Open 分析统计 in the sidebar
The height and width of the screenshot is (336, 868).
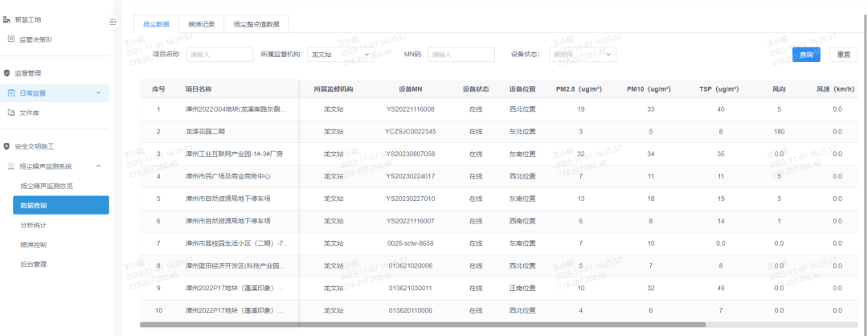click(x=33, y=225)
